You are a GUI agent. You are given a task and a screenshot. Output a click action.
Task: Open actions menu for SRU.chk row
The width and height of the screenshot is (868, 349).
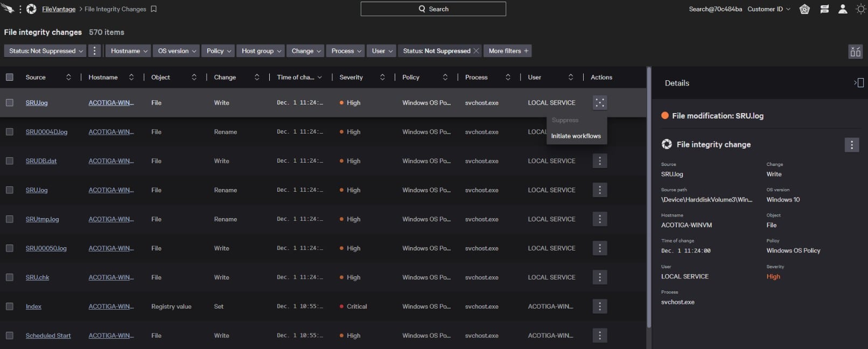coord(600,277)
